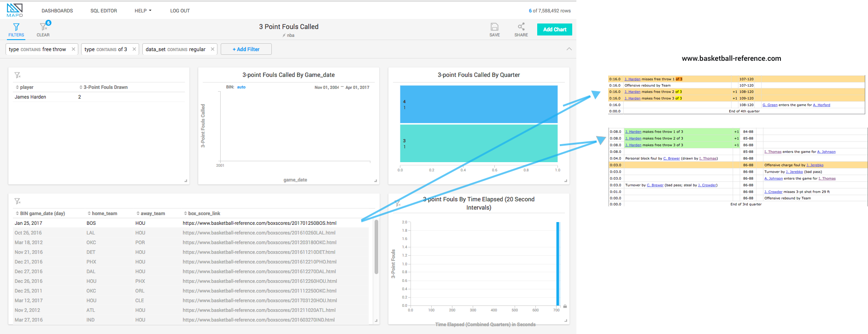Viewport: 868px width, 334px height.
Task: Click resize handle of Fouls By Quarter chart
Action: pos(566,181)
